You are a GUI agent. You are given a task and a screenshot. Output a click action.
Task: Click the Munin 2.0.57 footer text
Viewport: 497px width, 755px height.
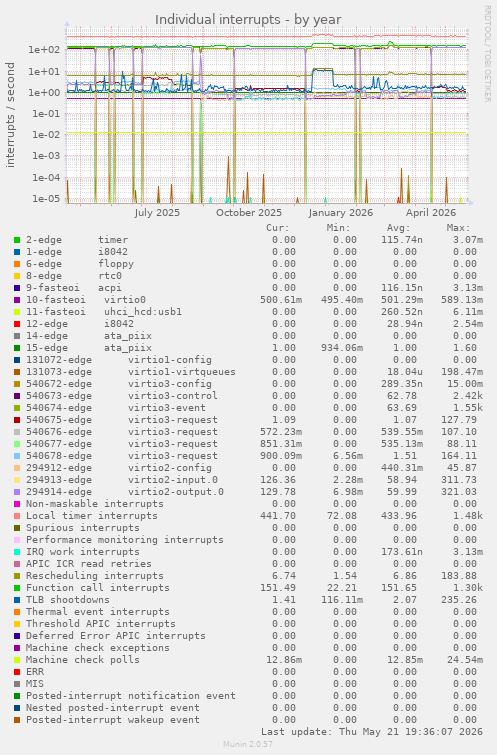click(248, 744)
